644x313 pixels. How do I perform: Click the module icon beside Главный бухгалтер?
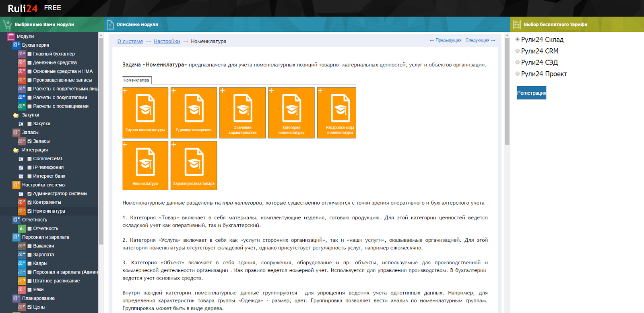22,54
